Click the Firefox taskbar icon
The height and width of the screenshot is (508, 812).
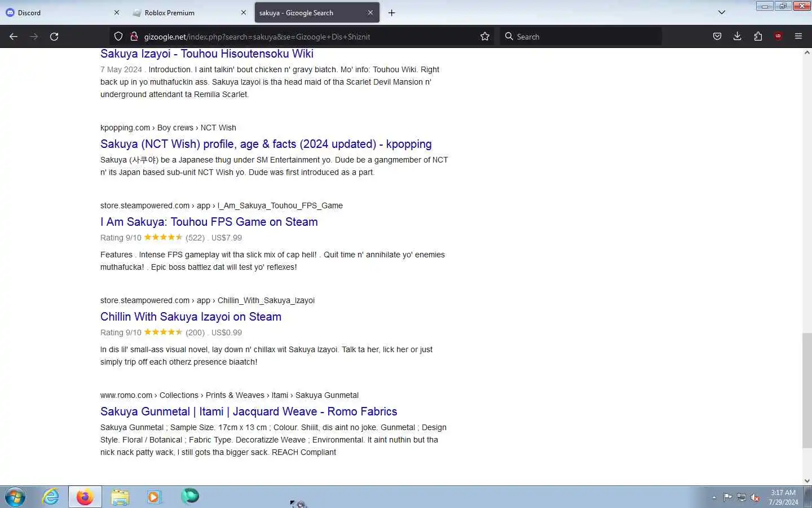85,497
